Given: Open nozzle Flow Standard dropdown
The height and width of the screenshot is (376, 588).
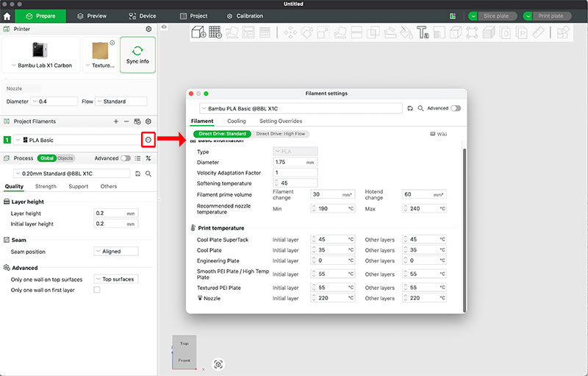Looking at the screenshot, I should [x=121, y=102].
